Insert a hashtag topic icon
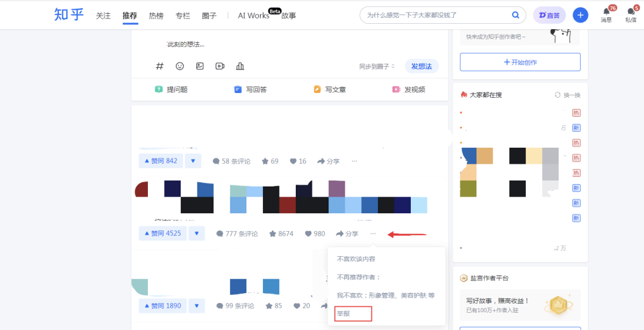This screenshot has height=330, width=644. coord(160,66)
